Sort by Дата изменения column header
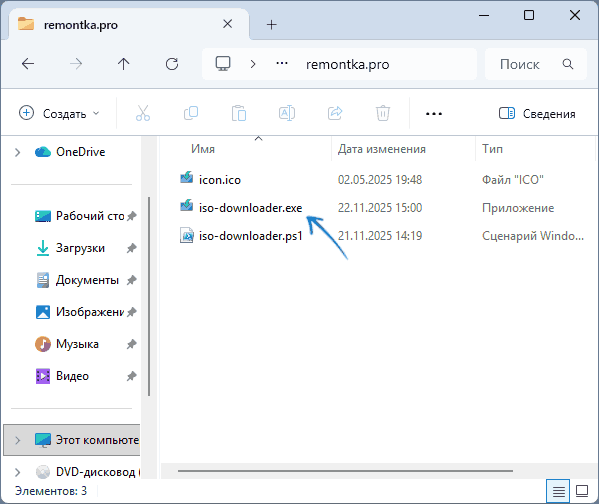 [382, 149]
